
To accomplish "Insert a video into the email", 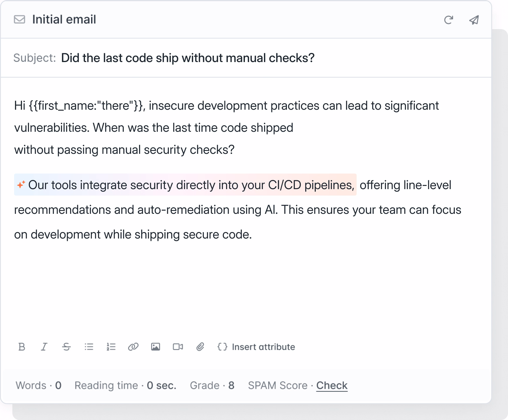I will [178, 347].
